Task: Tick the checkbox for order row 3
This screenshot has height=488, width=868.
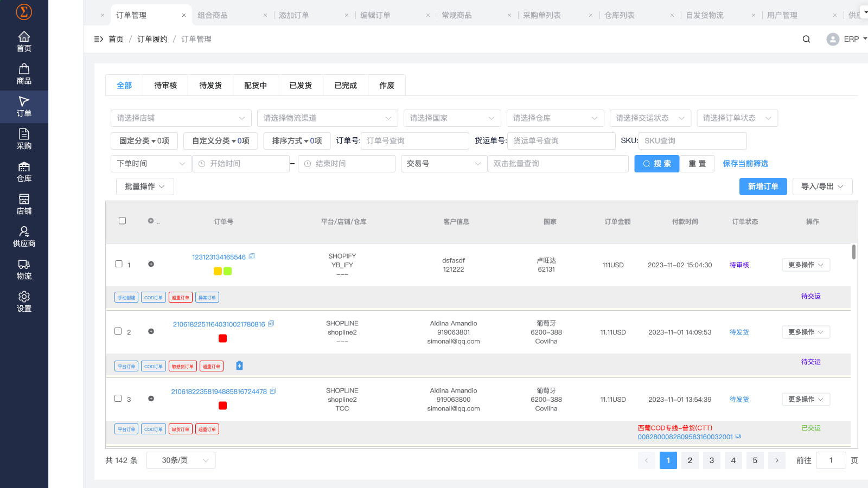Action: pyautogui.click(x=118, y=399)
